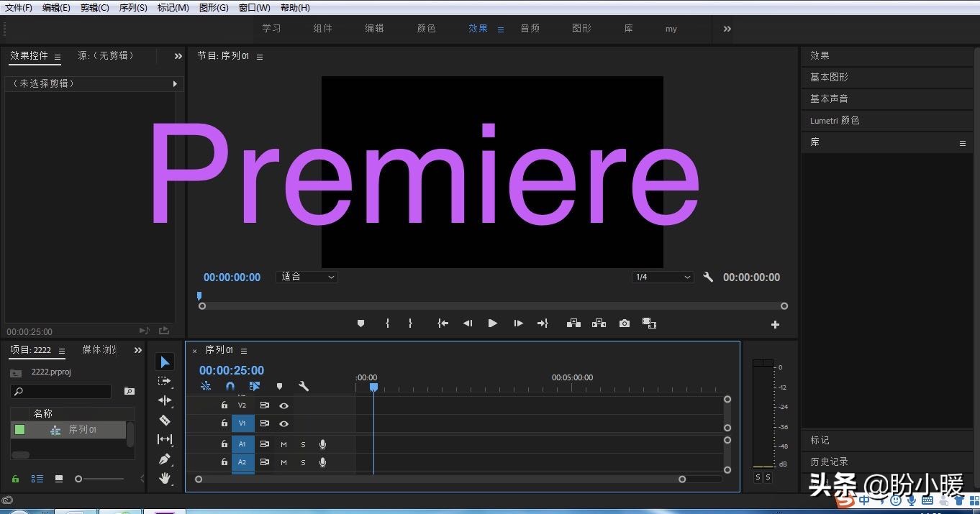
Task: Switch to the 媒体浏览 panel tab
Action: click(99, 349)
